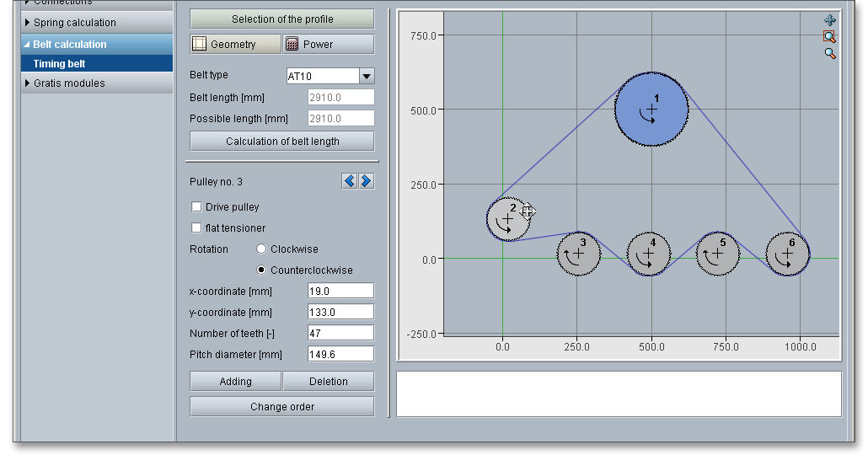Open the Geometry tab
The image size is (868, 455).
click(235, 45)
